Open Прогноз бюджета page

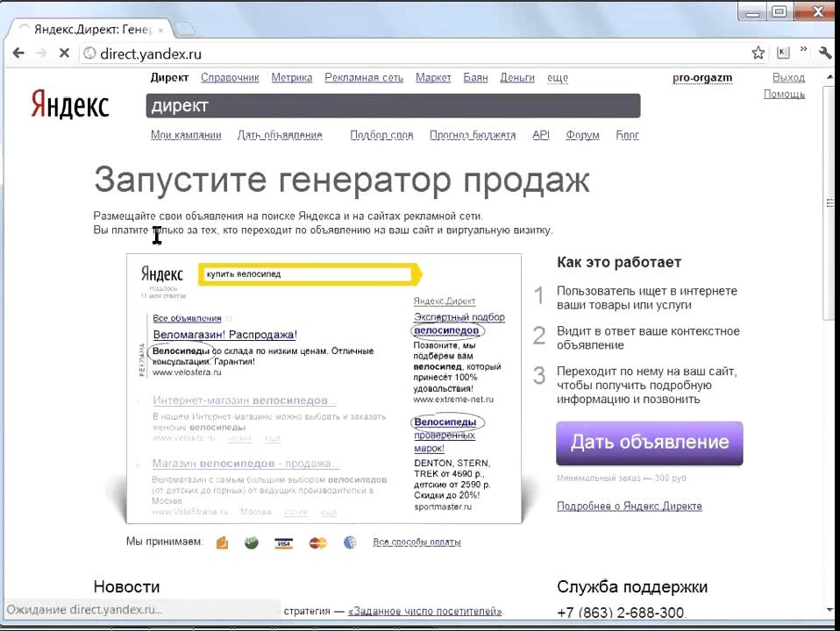coord(473,135)
